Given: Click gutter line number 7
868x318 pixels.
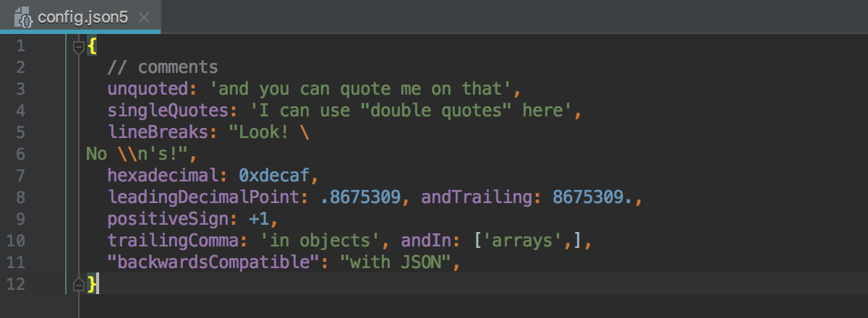Looking at the screenshot, I should pyautogui.click(x=20, y=175).
